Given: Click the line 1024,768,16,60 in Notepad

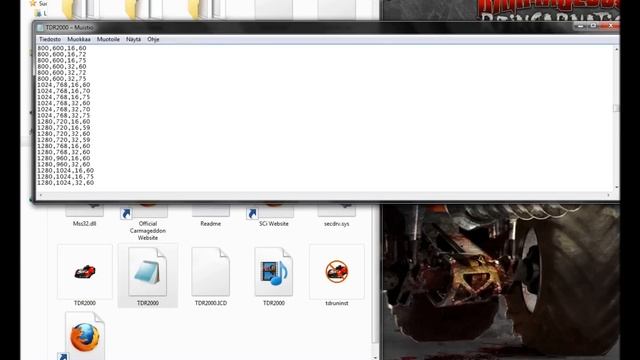Looking at the screenshot, I should pyautogui.click(x=64, y=85).
